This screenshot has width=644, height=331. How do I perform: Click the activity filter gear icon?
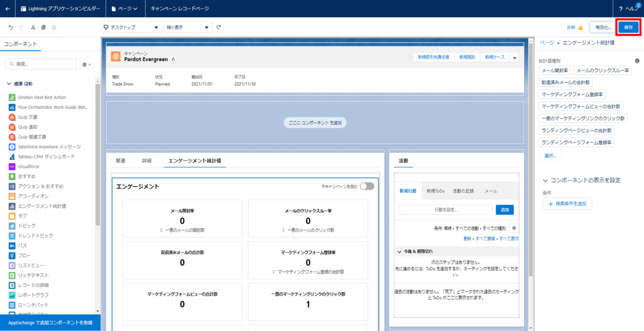click(x=514, y=228)
